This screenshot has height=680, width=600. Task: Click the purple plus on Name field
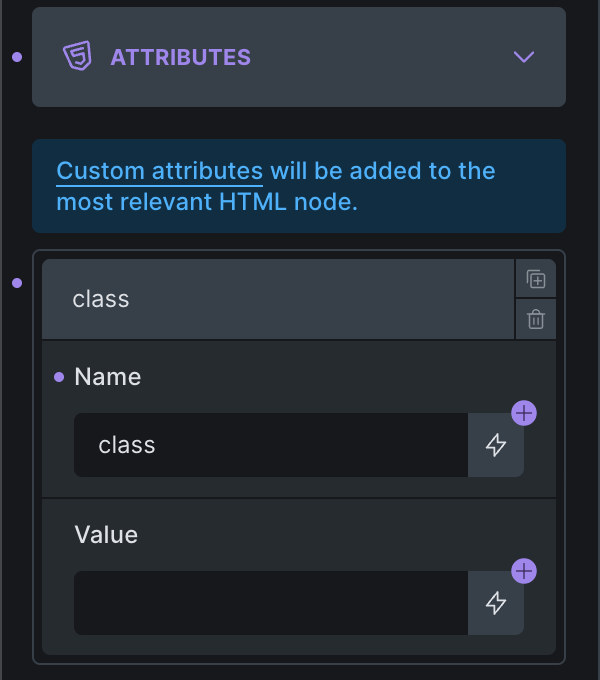[524, 413]
